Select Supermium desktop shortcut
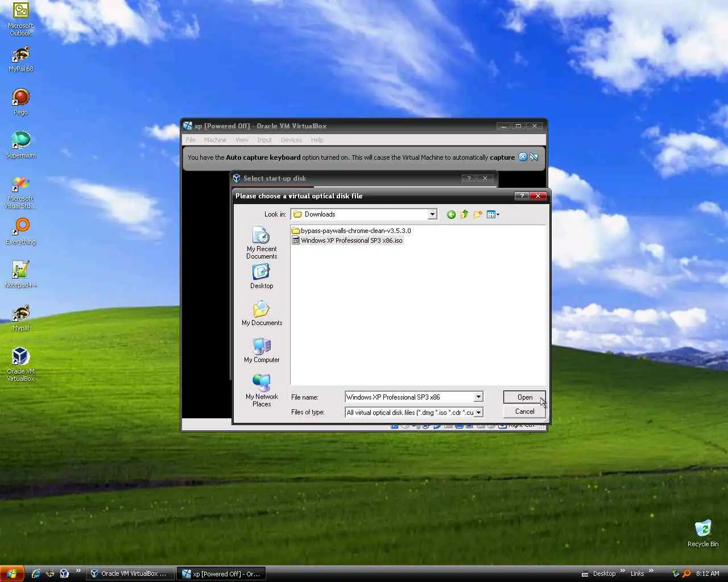 pyautogui.click(x=20, y=145)
